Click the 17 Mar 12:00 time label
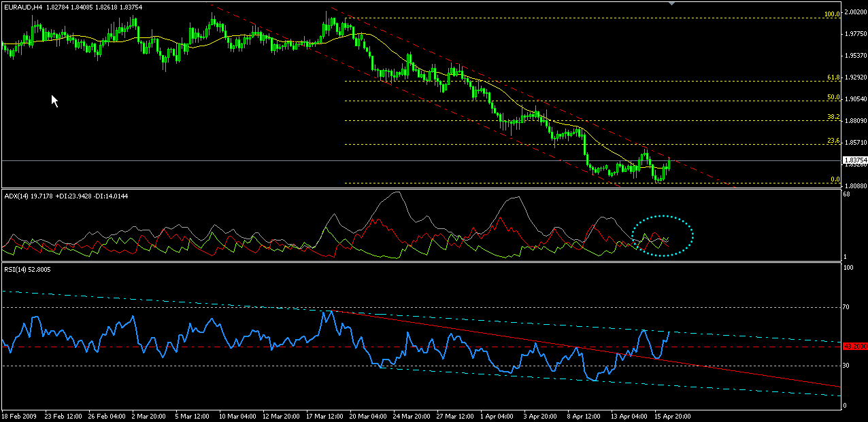Screen dimensions: 868x422 (x=324, y=415)
